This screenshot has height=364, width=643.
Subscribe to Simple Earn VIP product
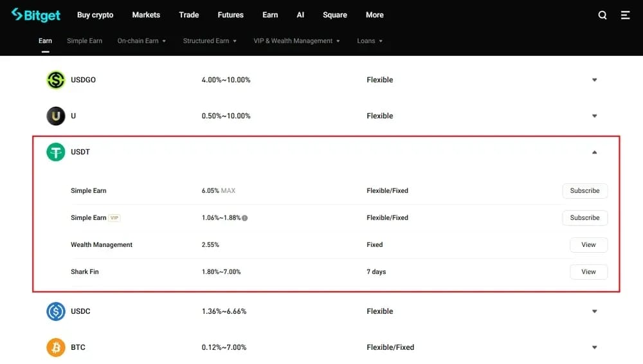point(584,218)
